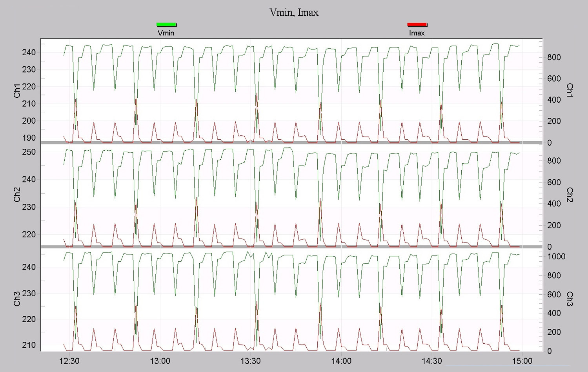Toggle the Vmin series via its legend label
Viewport: 588px width, 372px height.
pyautogui.click(x=165, y=33)
